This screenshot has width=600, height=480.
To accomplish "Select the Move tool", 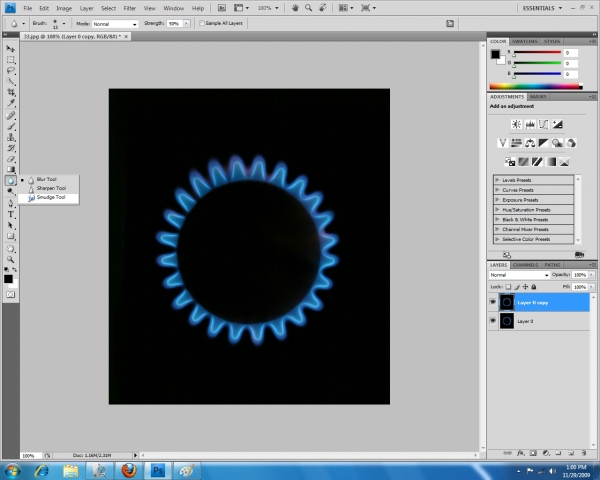I will point(10,49).
